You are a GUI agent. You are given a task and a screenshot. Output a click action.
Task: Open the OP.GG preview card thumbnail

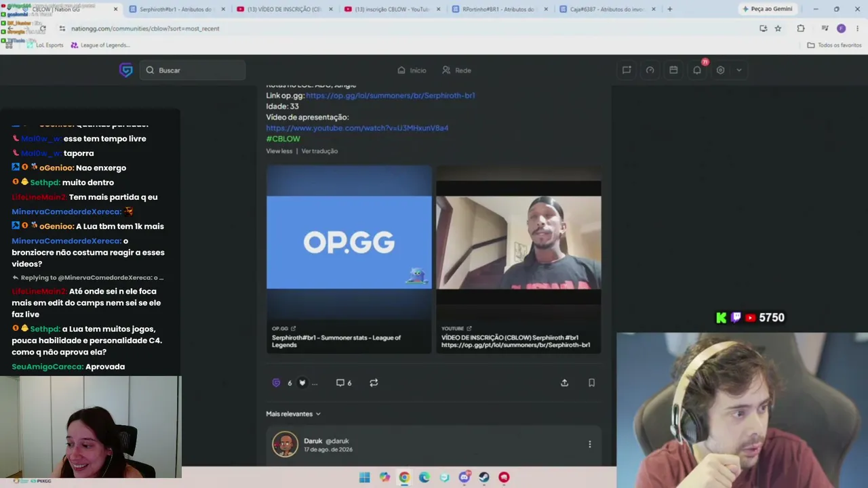[x=349, y=243]
